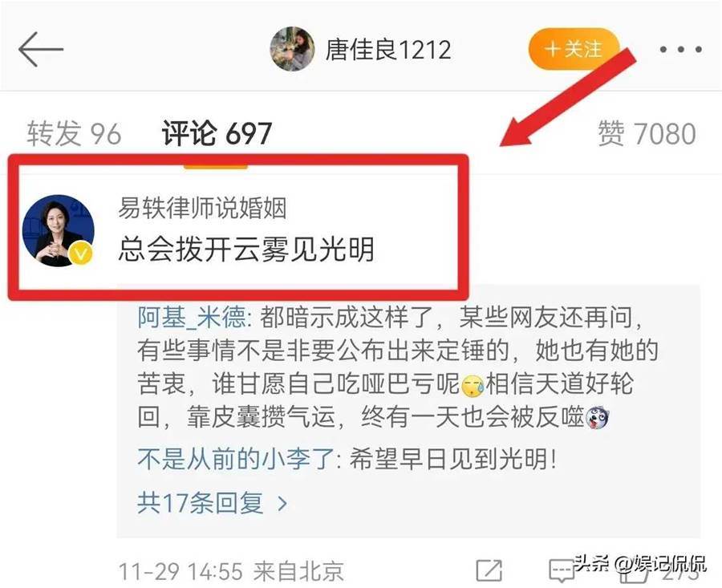The image size is (722, 588).
Task: Open the more options three-dot menu
Action: pyautogui.click(x=680, y=49)
